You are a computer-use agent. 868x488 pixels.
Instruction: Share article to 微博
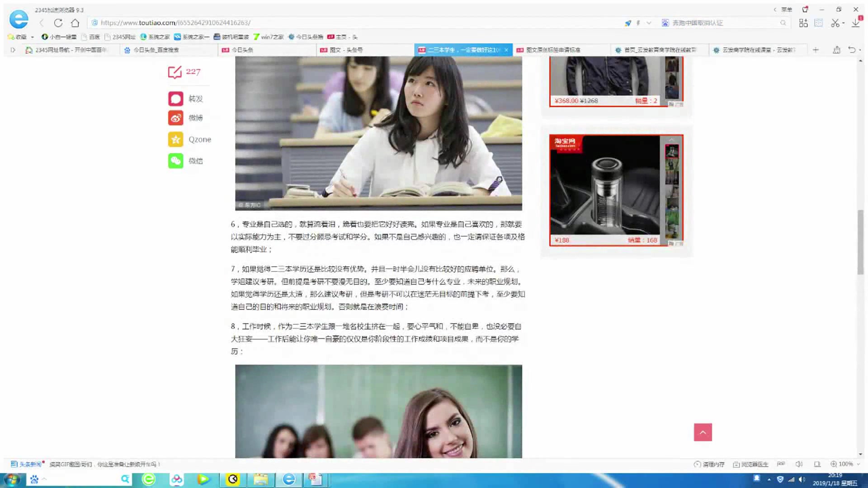point(176,118)
